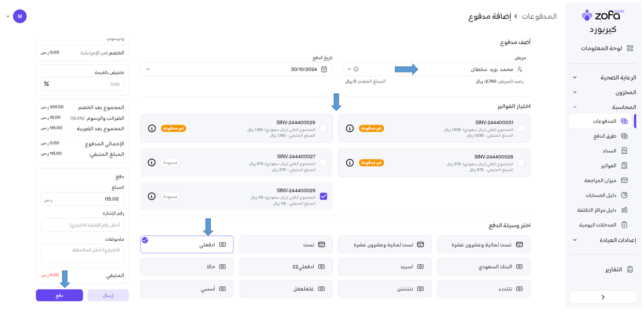Open the user avatar M dropdown

click(19, 16)
